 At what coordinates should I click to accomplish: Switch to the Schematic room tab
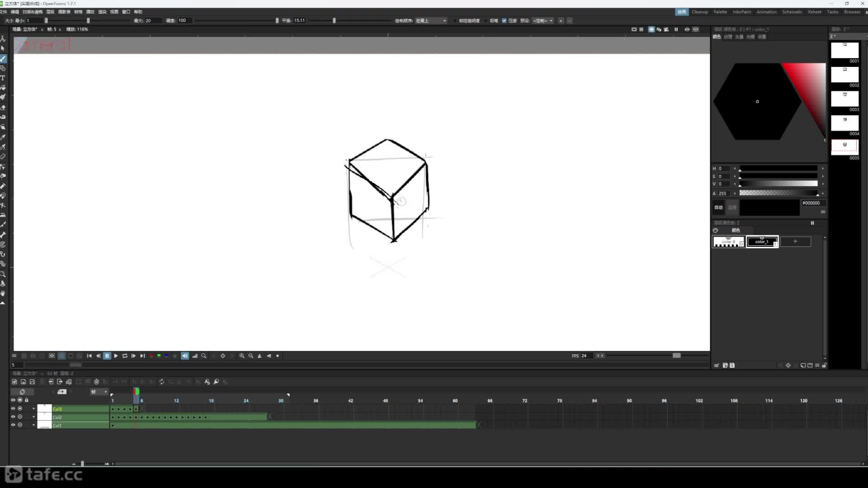[x=792, y=12]
